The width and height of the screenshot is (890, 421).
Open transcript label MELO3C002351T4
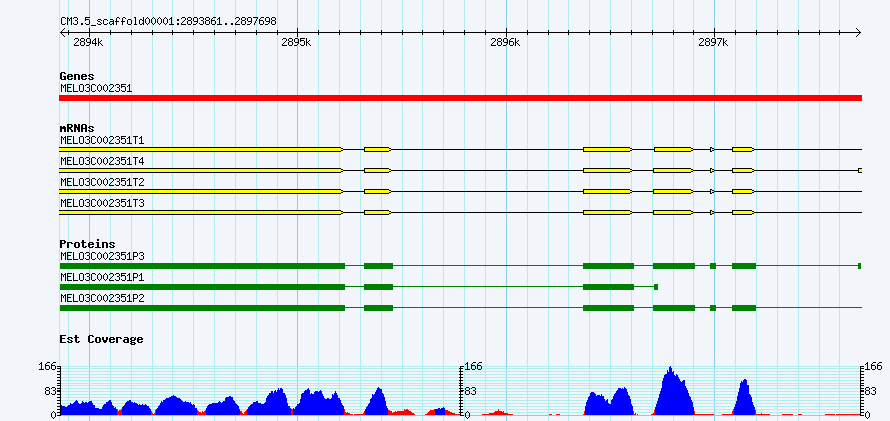click(x=102, y=161)
